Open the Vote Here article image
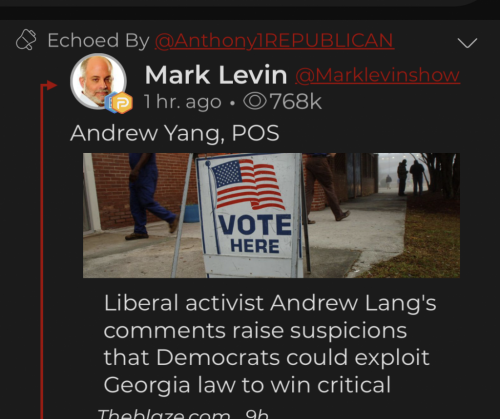Screen dimensions: 500x419 pos(271,215)
